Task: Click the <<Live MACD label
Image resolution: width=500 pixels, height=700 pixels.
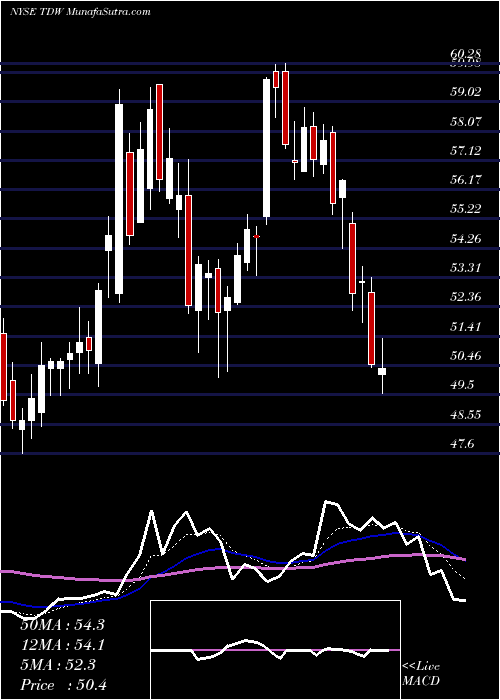Action: pyautogui.click(x=421, y=673)
